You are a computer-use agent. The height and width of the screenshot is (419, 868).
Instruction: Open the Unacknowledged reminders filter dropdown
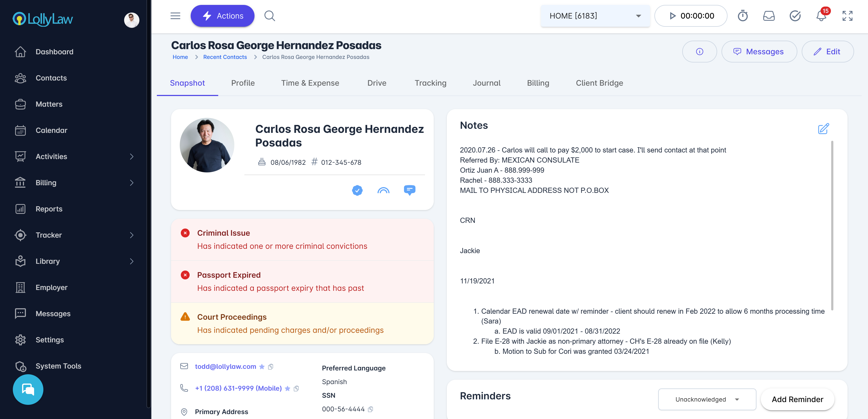(707, 399)
